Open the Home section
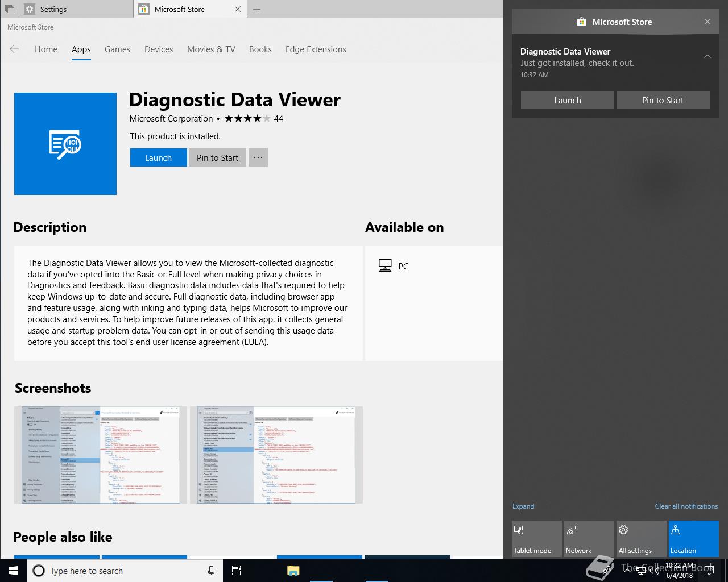The image size is (728, 582). [x=46, y=49]
